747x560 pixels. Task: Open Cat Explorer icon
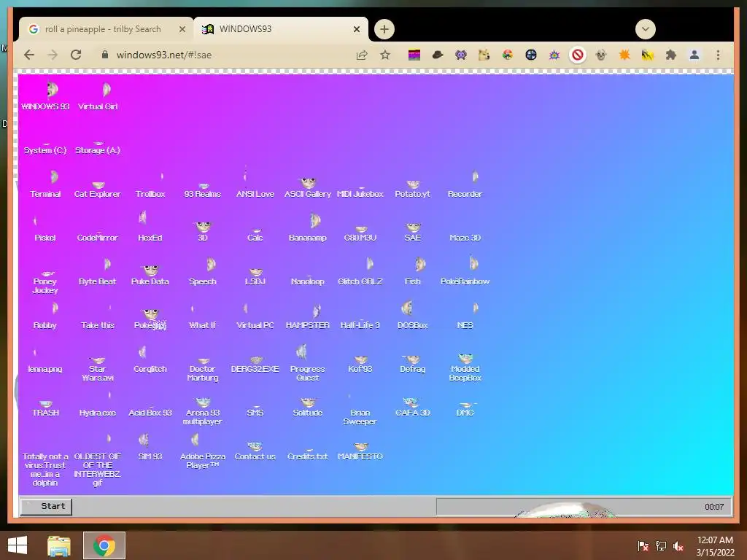[98, 189]
